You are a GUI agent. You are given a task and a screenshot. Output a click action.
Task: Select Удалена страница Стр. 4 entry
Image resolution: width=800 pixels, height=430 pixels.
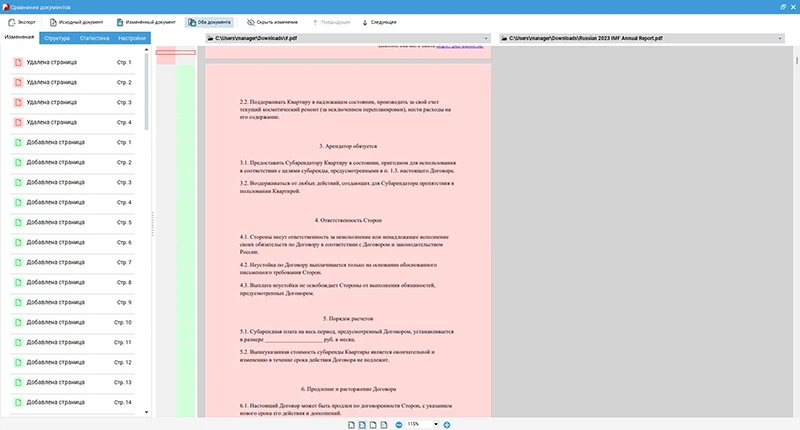tap(72, 122)
